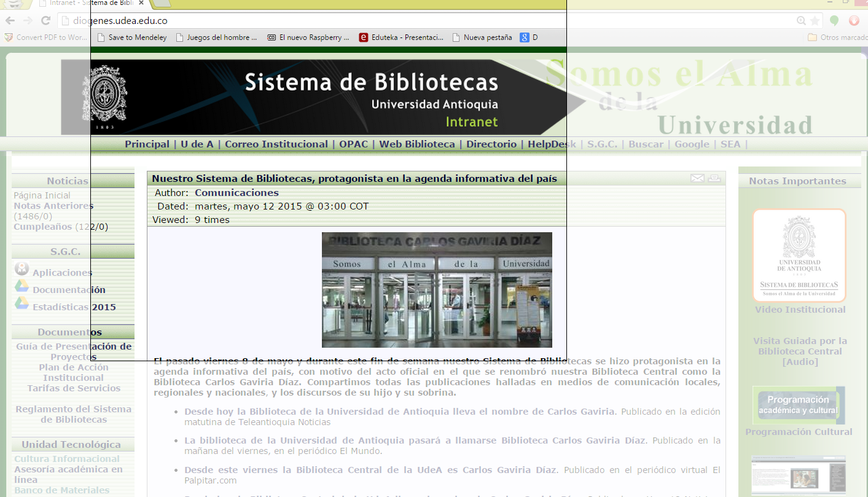Screen dimensions: 868x497
Task: Open the Teleantioquia Noticias article link
Action: click(x=400, y=412)
